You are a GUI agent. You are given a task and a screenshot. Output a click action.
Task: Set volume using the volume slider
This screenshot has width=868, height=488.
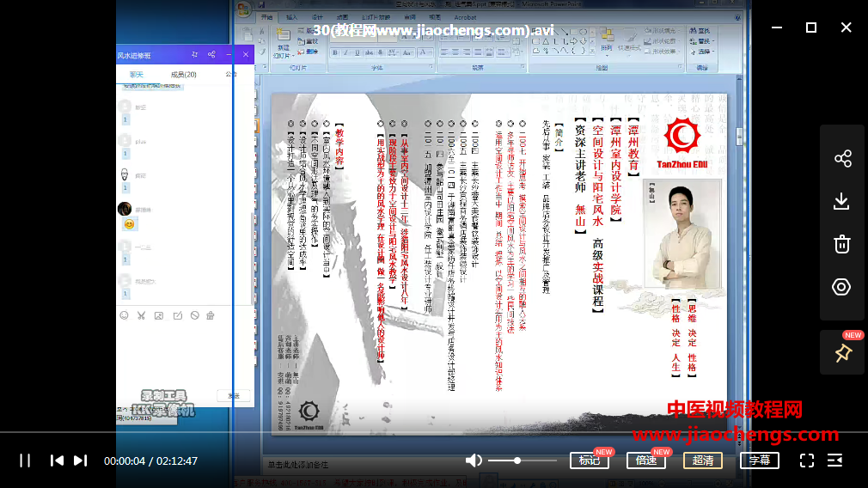click(522, 461)
